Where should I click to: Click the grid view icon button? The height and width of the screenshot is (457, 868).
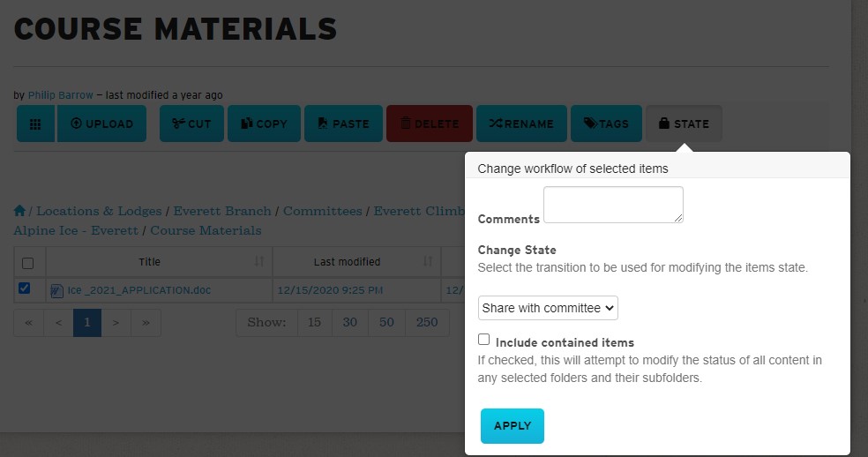[x=35, y=124]
